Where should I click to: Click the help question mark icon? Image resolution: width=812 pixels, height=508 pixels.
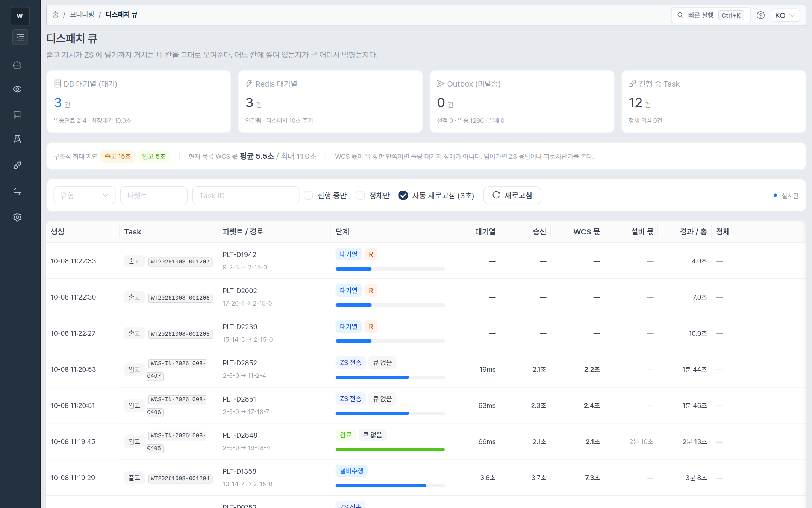pos(760,15)
